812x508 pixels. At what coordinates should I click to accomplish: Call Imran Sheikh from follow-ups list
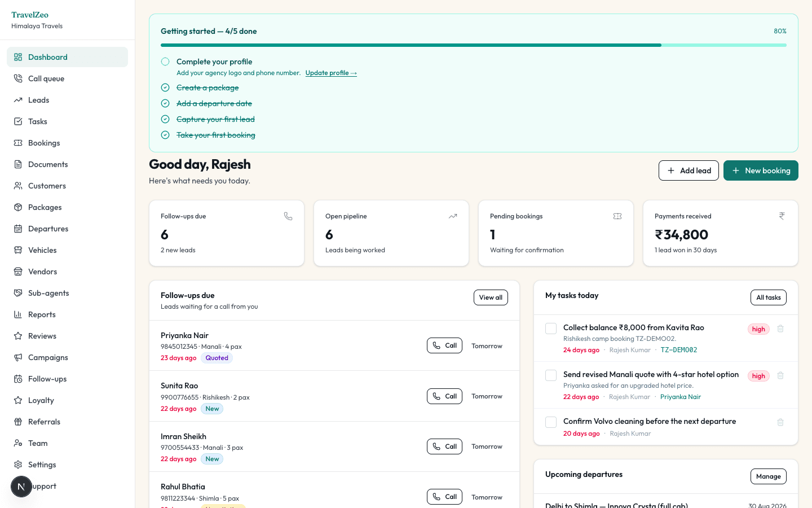pos(444,446)
